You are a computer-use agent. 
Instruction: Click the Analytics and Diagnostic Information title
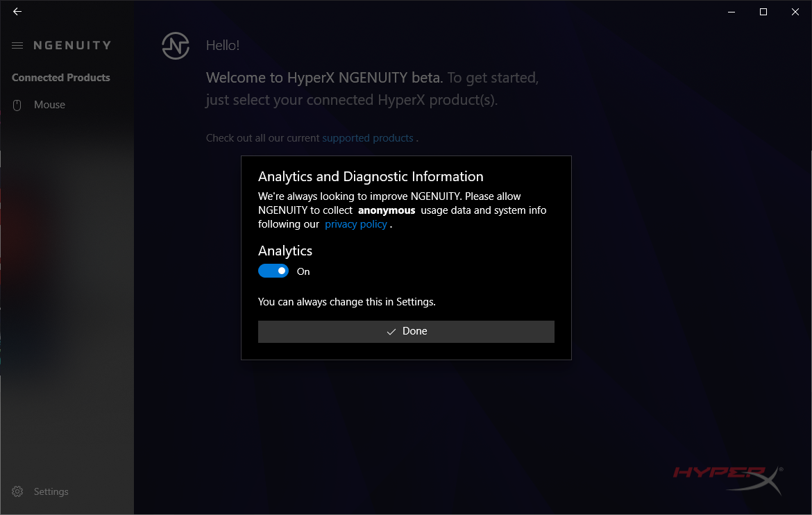tap(371, 177)
